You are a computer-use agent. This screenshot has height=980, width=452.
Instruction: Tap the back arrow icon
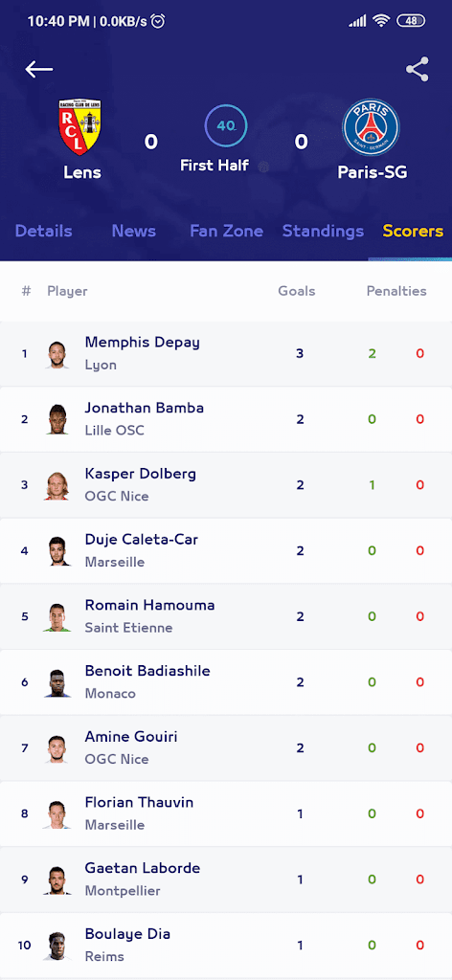point(38,69)
